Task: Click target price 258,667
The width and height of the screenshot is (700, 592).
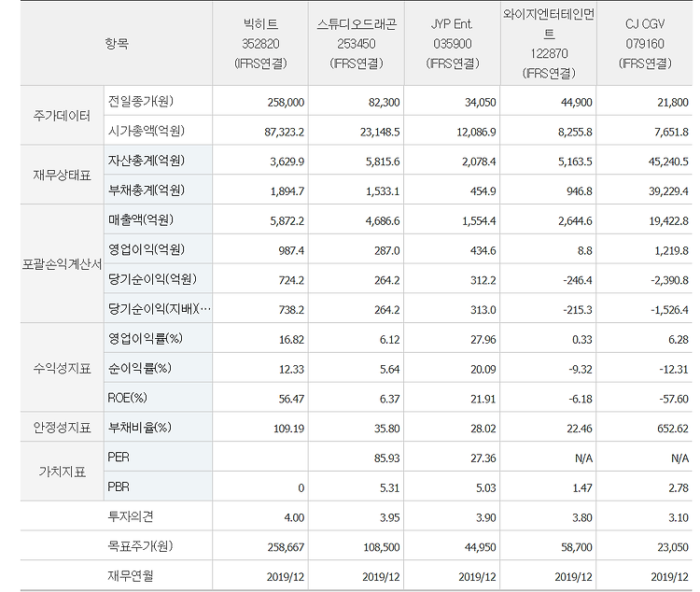Action: click(x=286, y=547)
